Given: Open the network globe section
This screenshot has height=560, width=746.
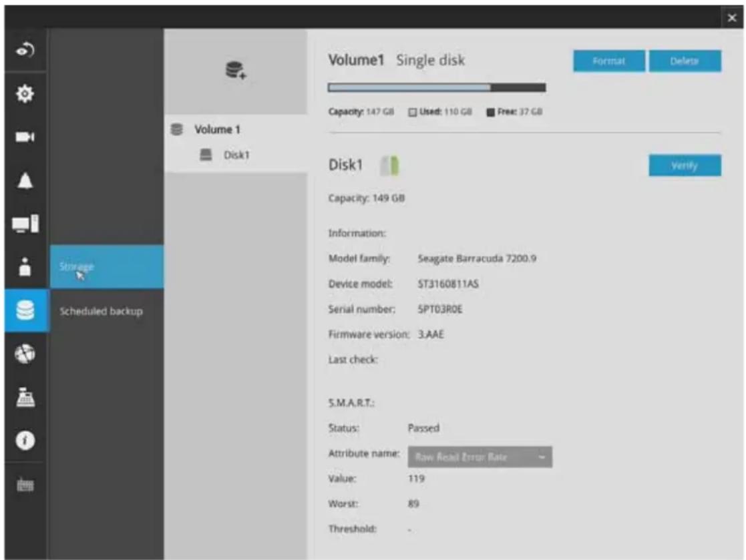Looking at the screenshot, I should click(25, 354).
